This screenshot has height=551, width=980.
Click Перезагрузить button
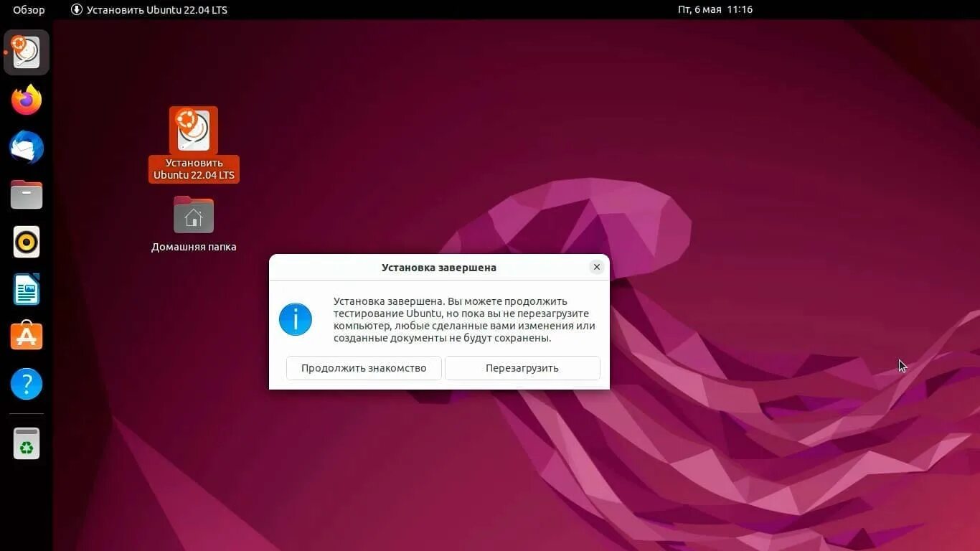(522, 368)
